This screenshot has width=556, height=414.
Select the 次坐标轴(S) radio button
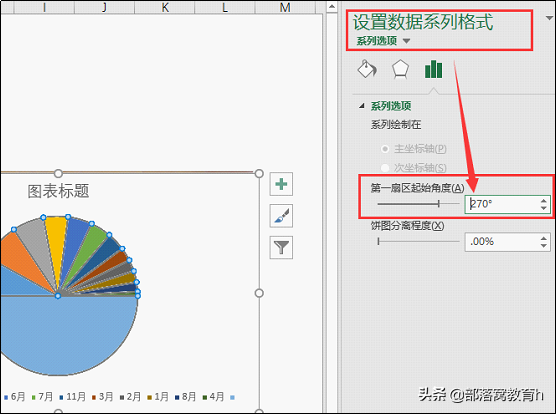pyautogui.click(x=385, y=168)
